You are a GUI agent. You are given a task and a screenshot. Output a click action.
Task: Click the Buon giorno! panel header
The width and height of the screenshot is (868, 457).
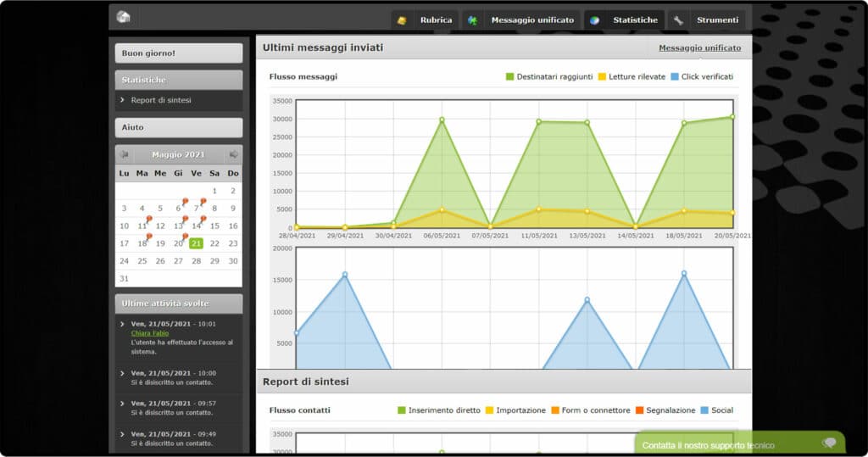click(x=179, y=53)
